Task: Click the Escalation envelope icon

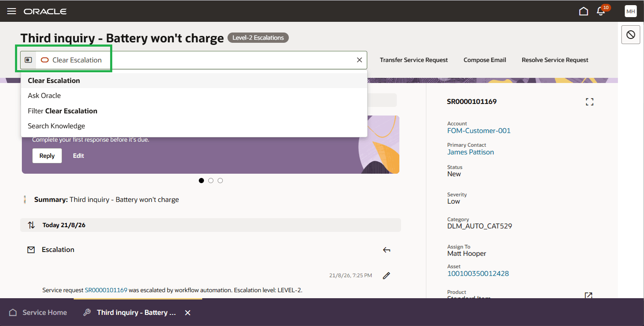Action: click(x=31, y=250)
